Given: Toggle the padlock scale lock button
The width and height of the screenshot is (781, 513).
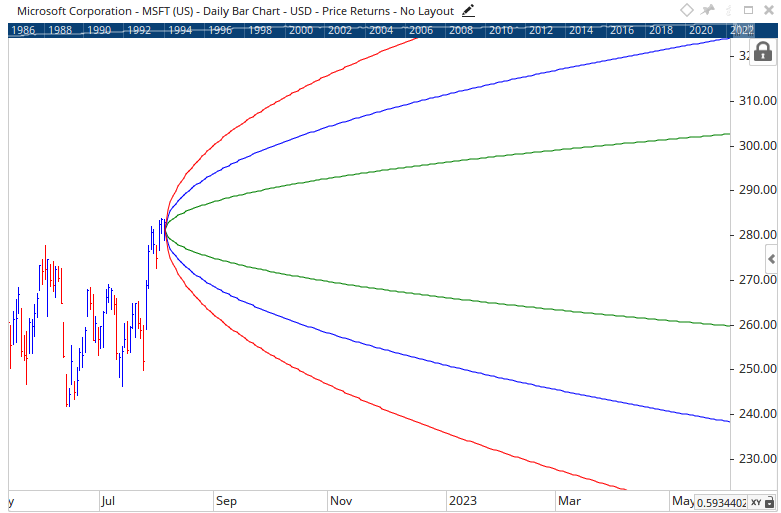Looking at the screenshot, I should [x=763, y=52].
